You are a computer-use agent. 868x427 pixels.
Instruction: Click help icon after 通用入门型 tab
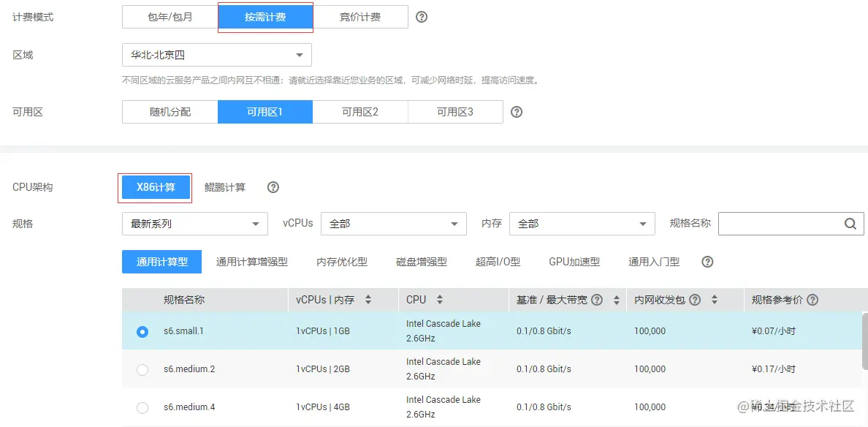(707, 262)
